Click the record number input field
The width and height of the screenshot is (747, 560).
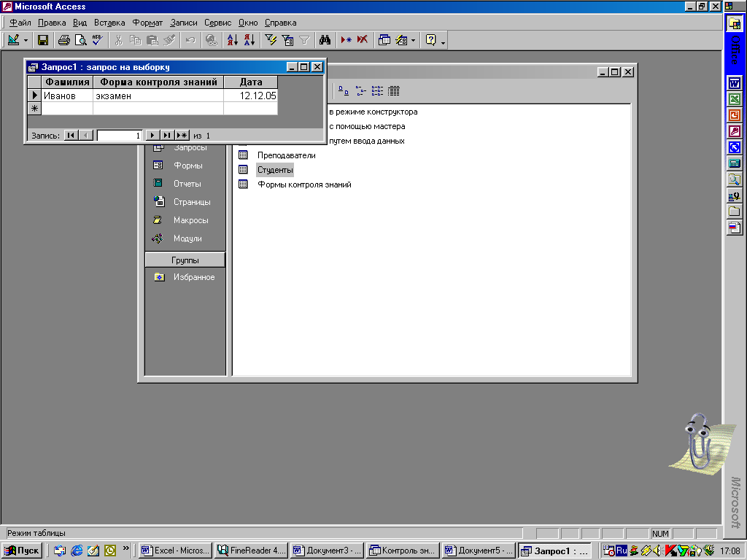click(120, 136)
